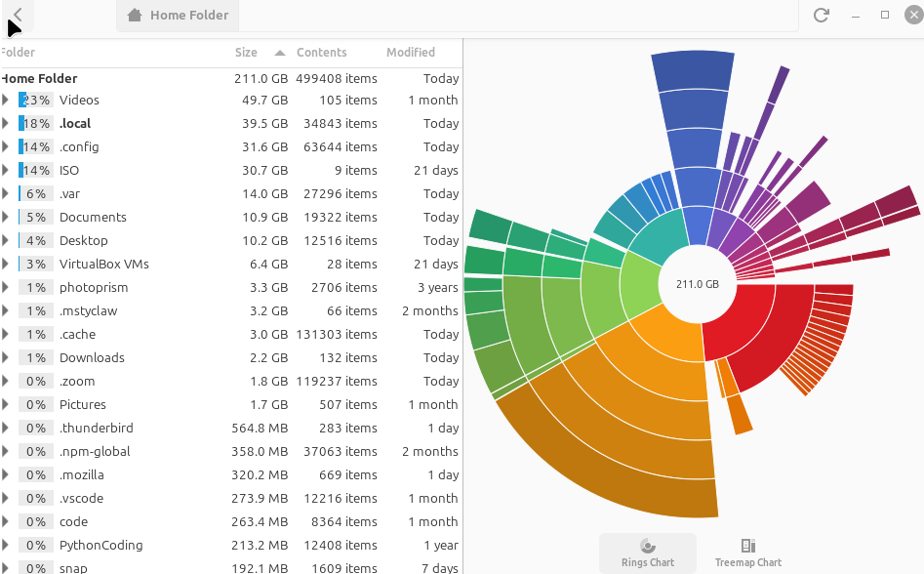
Task: Switch to Rings Chart view
Action: click(x=648, y=553)
